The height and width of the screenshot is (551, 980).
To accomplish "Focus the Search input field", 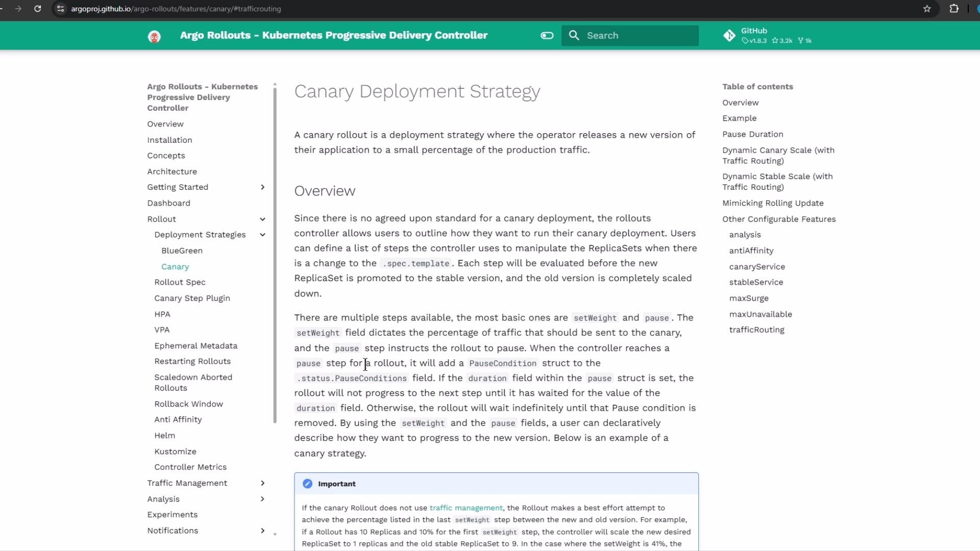I will tap(630, 36).
